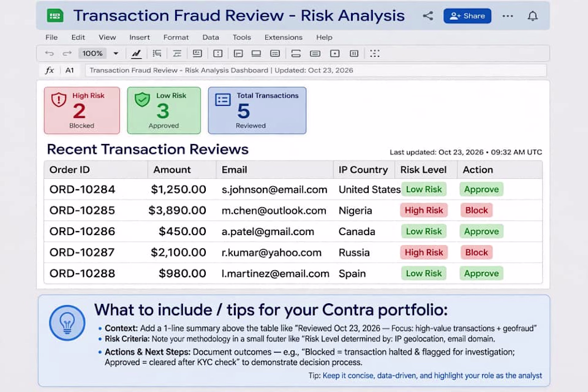The image size is (588, 392).
Task: Click the red shield alert icon
Action: tap(59, 100)
